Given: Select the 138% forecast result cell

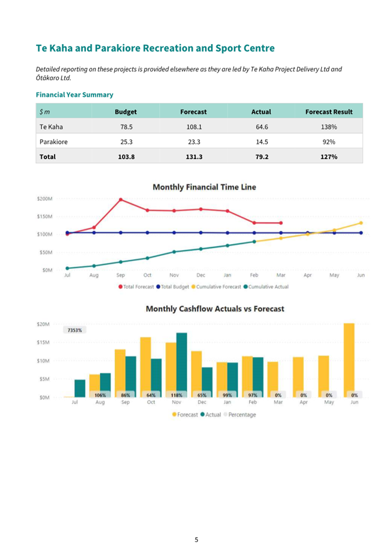Looking at the screenshot, I should pos(329,127).
